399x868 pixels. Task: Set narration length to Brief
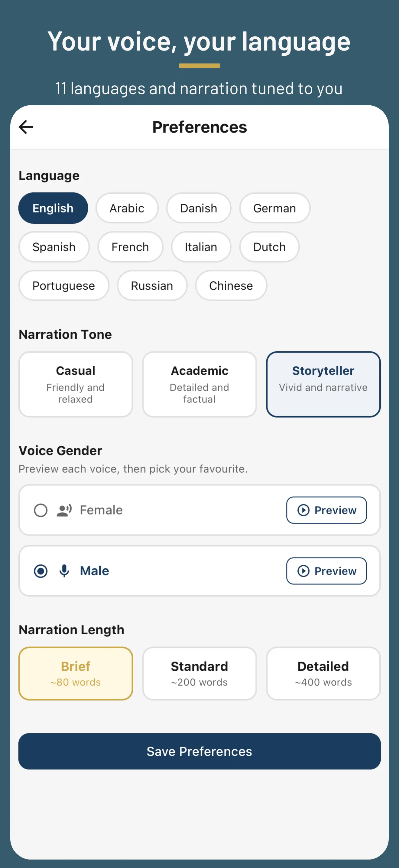(76, 673)
